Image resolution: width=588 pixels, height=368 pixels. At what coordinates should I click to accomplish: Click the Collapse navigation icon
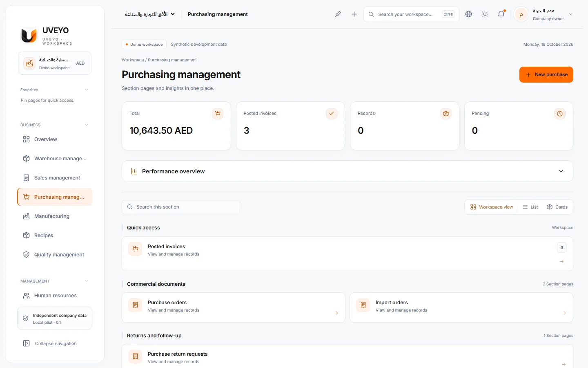pyautogui.click(x=27, y=343)
